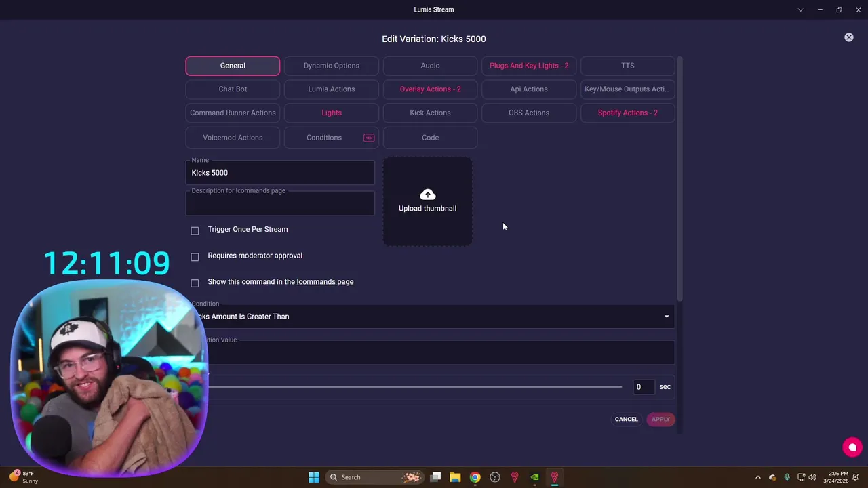Click the seconds value box showing 0

tap(644, 387)
